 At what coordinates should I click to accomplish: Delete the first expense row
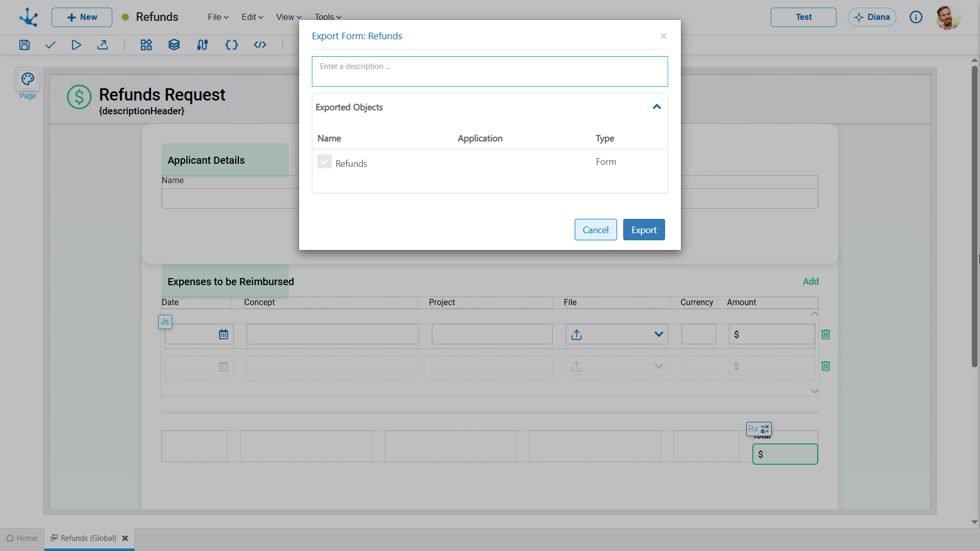click(826, 335)
